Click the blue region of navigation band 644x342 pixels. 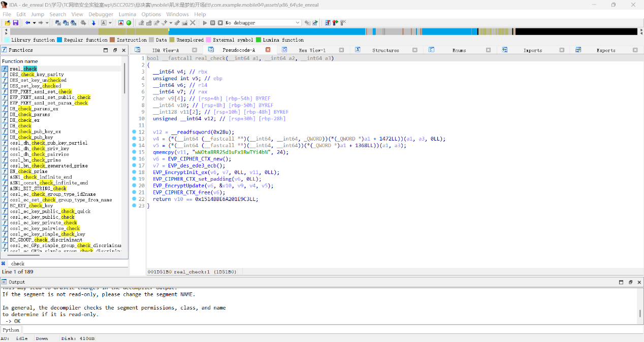(267, 31)
